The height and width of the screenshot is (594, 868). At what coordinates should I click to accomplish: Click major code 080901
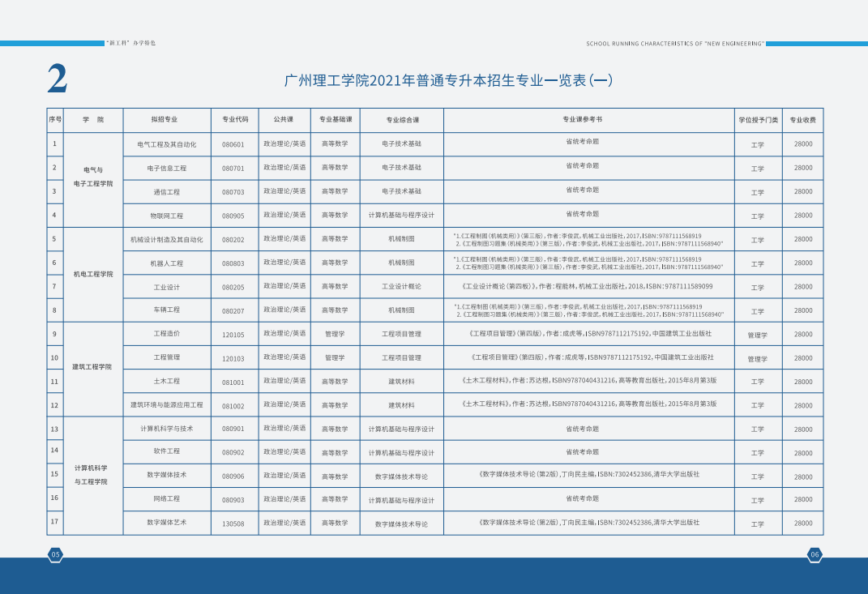point(233,429)
